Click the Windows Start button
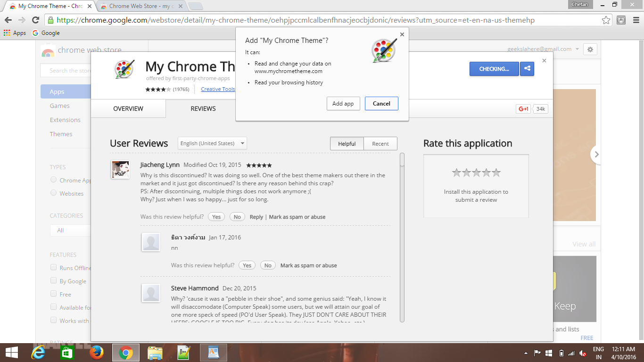This screenshot has width=644, height=362. point(11,353)
